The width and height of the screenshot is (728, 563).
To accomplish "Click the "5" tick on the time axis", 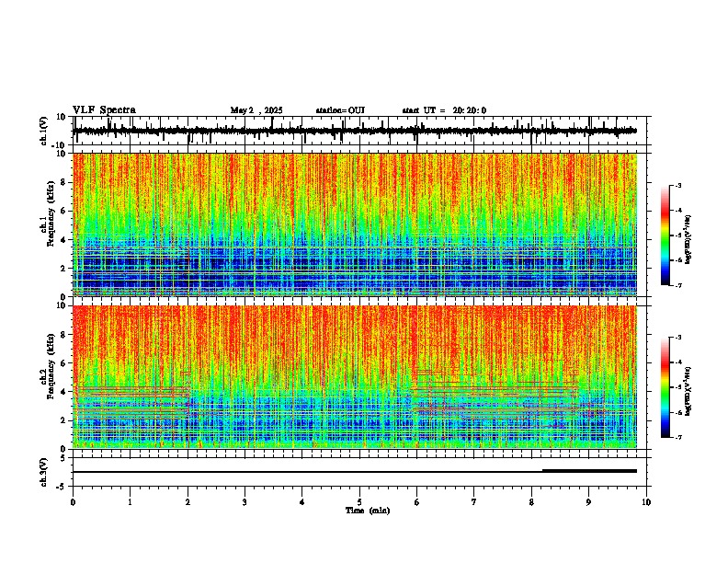I will coord(359,502).
